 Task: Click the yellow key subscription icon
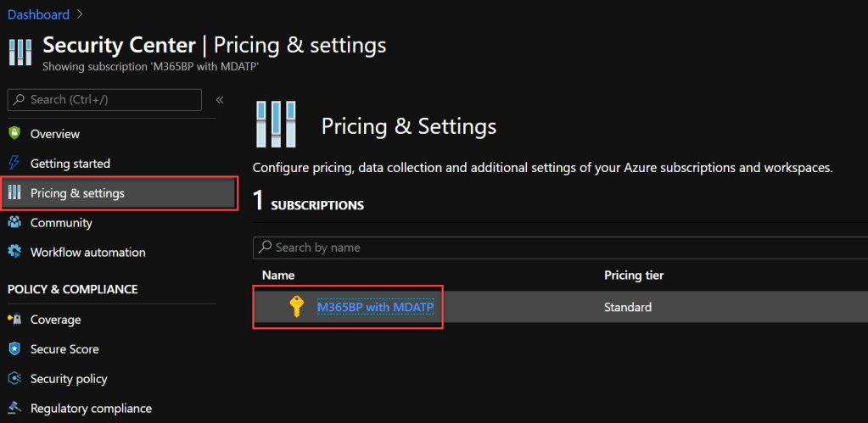coord(295,307)
